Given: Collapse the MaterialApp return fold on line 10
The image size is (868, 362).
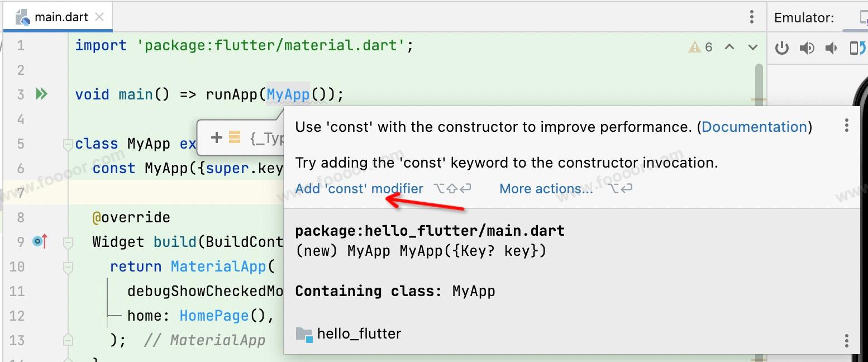Looking at the screenshot, I should (68, 267).
